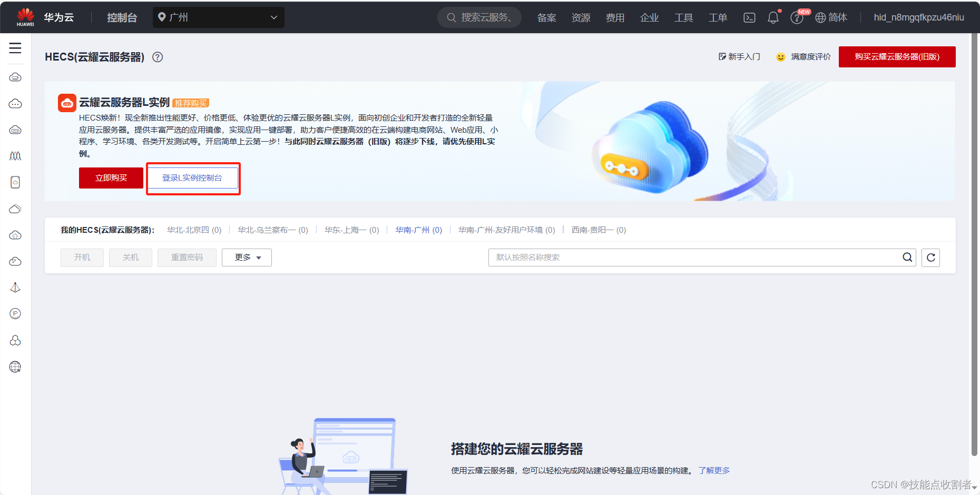
Task: Click the magnifier icon in the search box
Action: [x=907, y=258]
